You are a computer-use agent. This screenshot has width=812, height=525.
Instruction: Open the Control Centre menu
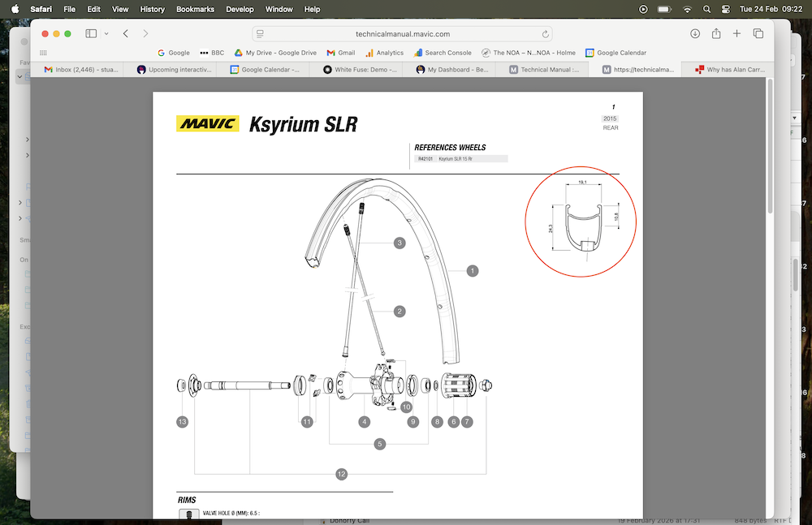click(x=724, y=9)
